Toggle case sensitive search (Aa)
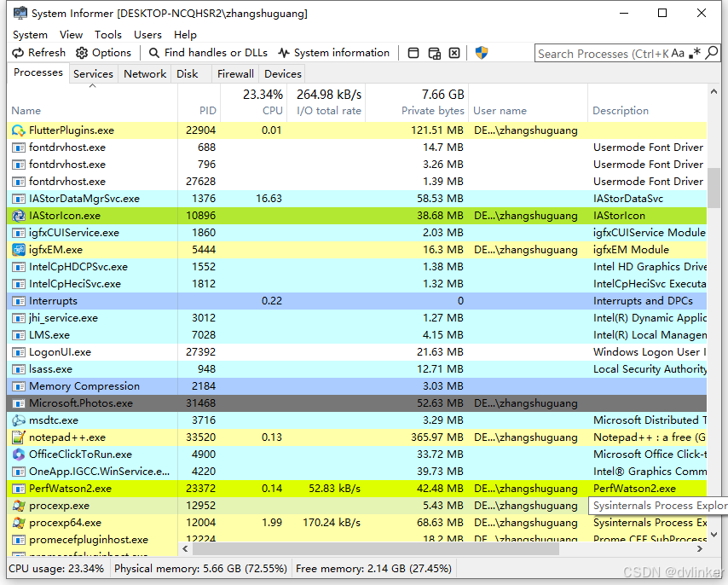 678,54
